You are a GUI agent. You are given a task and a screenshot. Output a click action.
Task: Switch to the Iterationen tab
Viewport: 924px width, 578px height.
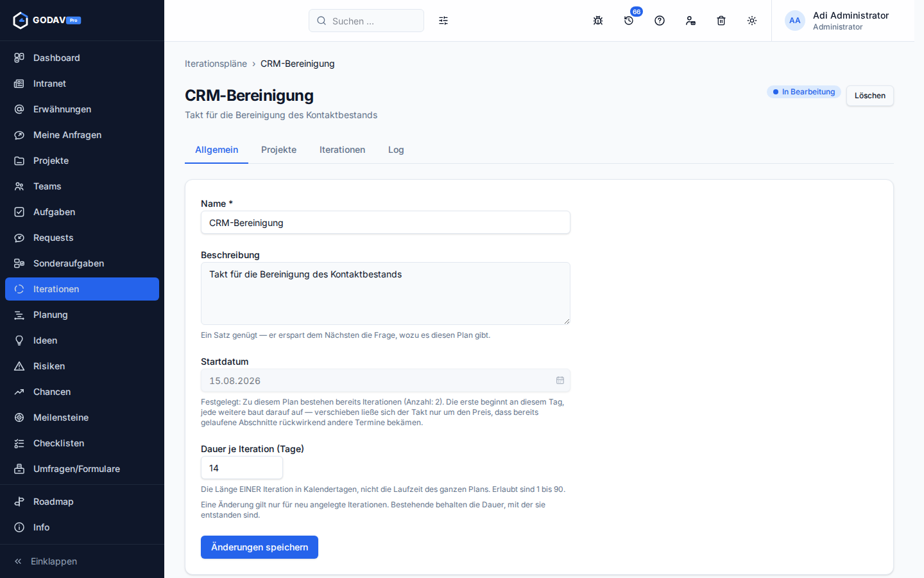click(x=342, y=150)
